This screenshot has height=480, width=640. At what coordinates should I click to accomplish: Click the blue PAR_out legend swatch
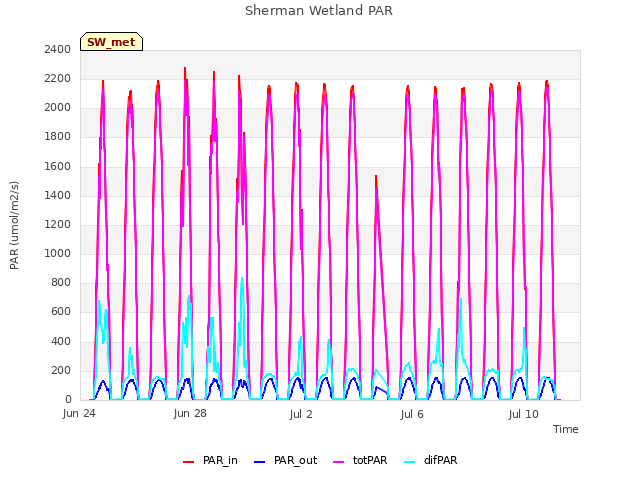[x=259, y=462]
